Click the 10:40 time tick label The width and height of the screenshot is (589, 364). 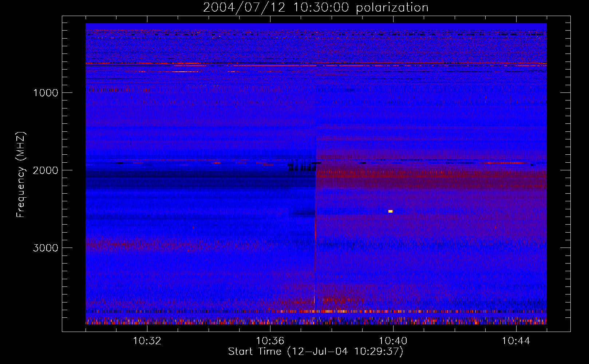tap(393, 341)
